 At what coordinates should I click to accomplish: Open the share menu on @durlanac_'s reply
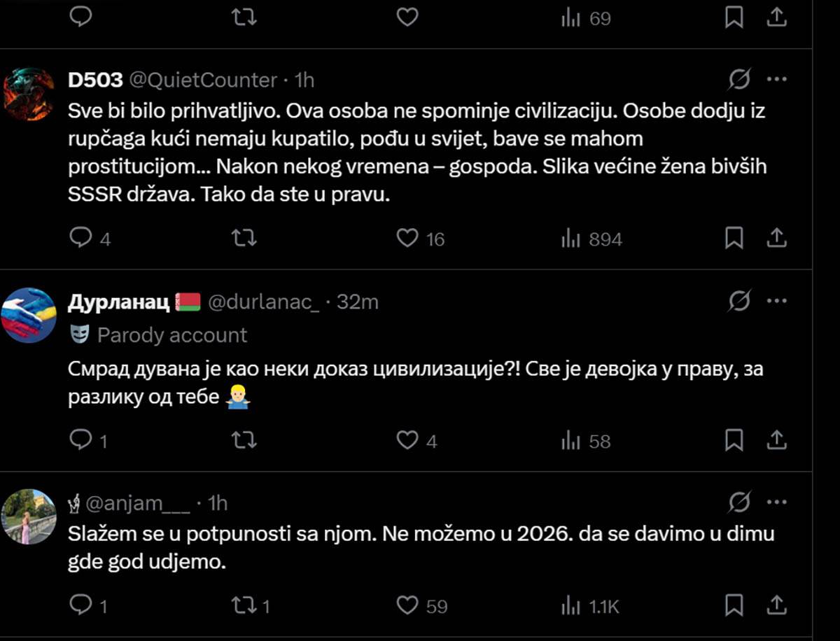777,440
